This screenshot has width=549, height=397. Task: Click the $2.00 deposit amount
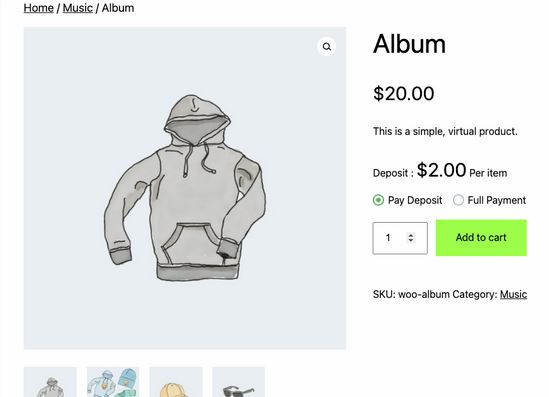441,170
